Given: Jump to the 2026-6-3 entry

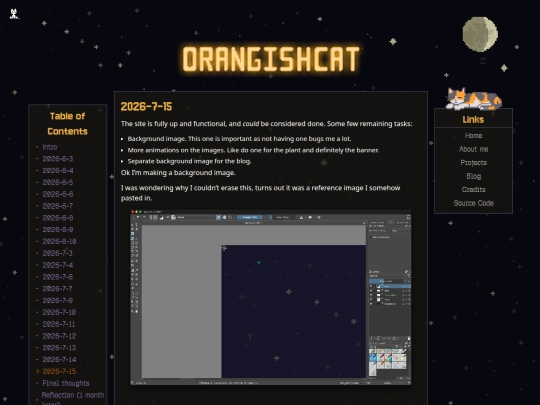Looking at the screenshot, I should coord(58,159).
